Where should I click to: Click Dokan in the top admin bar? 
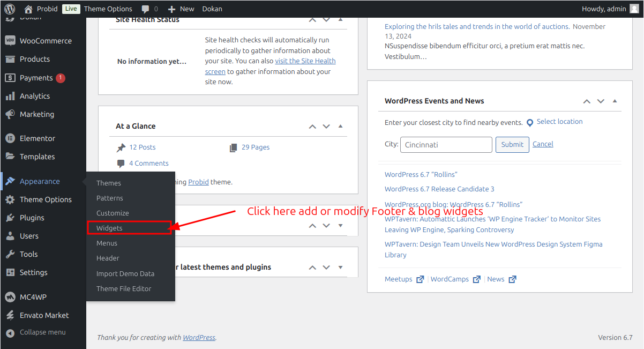point(212,9)
